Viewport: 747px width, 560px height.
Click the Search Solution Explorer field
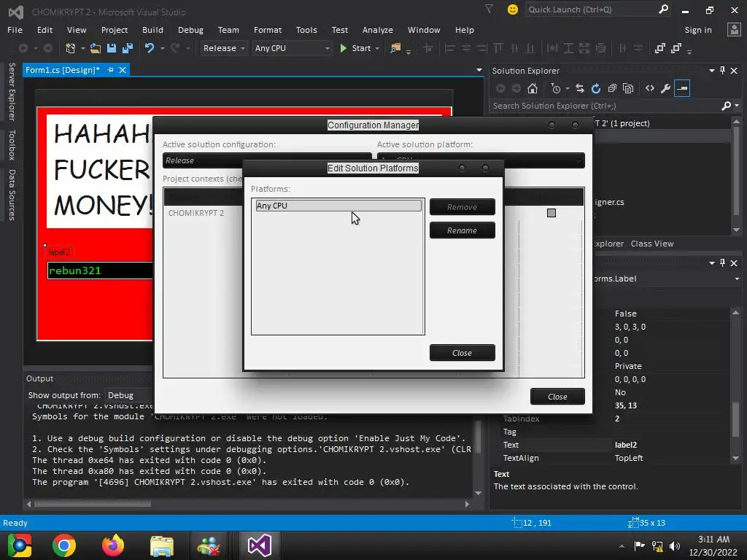coord(605,106)
